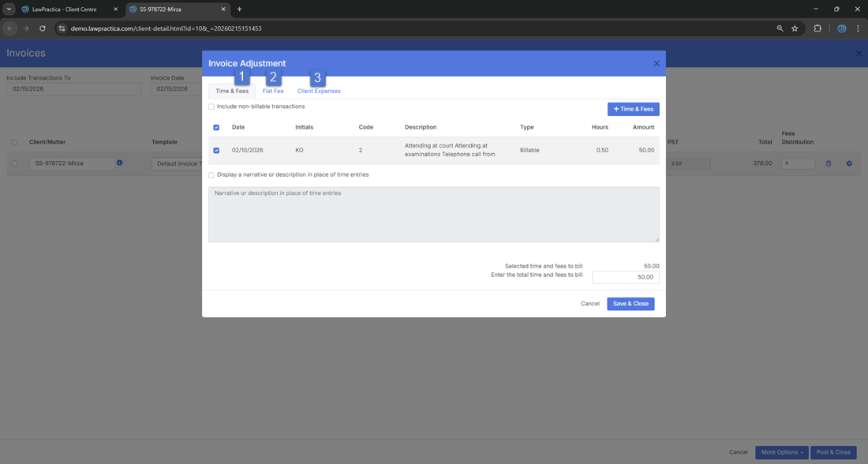Click the Save & Close button

point(630,304)
